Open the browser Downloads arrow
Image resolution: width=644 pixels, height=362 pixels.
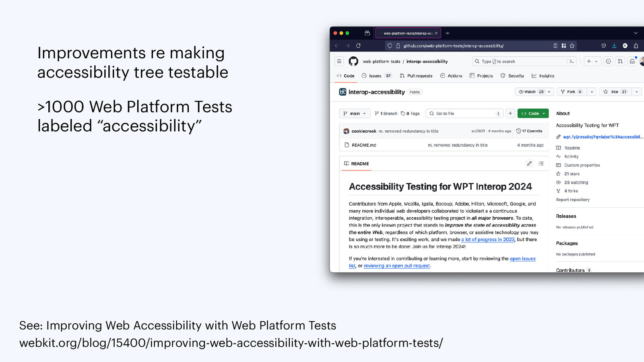coord(614,46)
